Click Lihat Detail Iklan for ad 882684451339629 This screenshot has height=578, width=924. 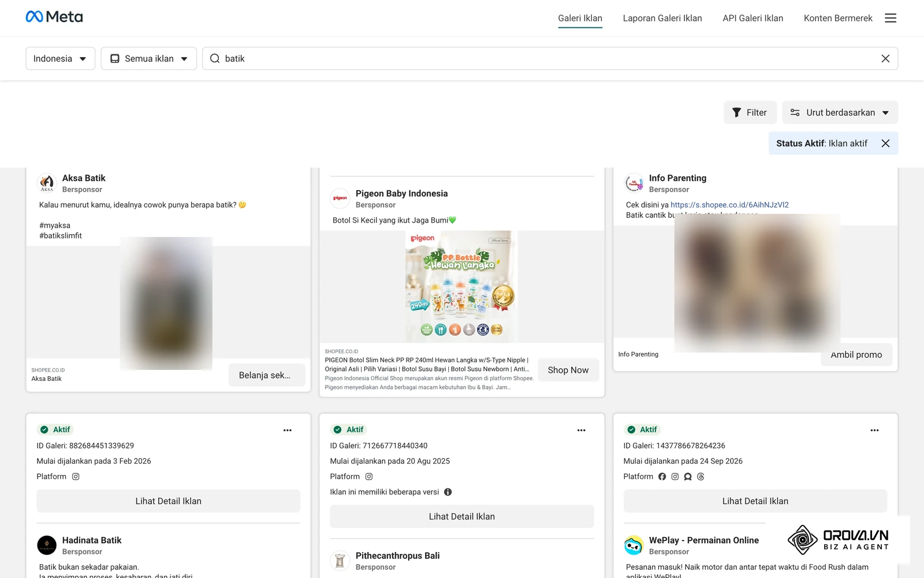[x=169, y=501]
